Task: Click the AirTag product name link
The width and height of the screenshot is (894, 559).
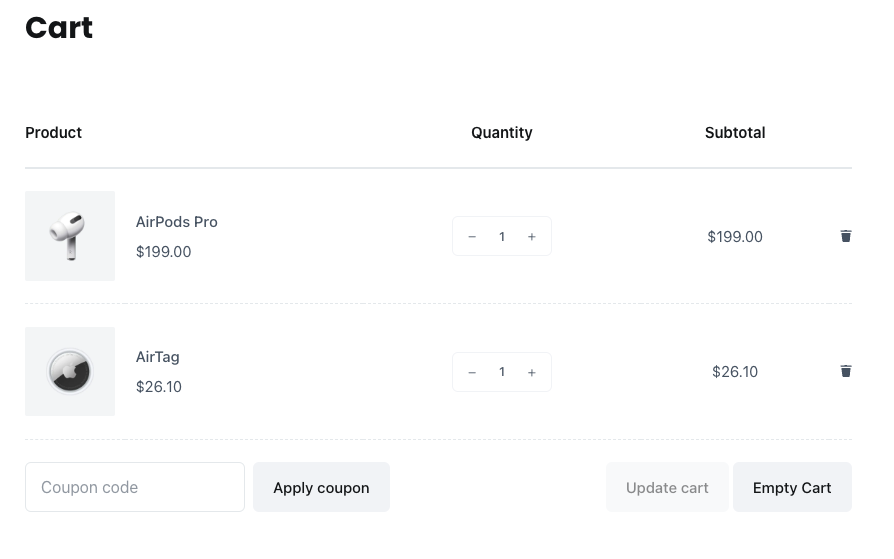Action: point(158,357)
